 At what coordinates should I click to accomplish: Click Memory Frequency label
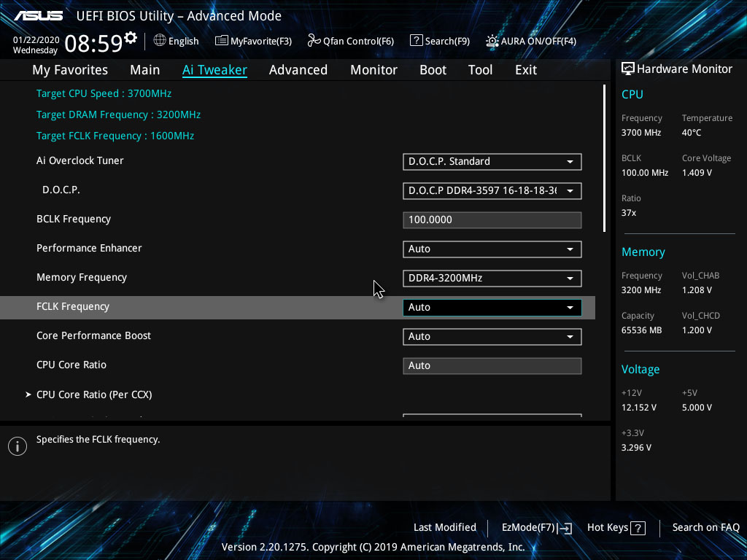(82, 278)
